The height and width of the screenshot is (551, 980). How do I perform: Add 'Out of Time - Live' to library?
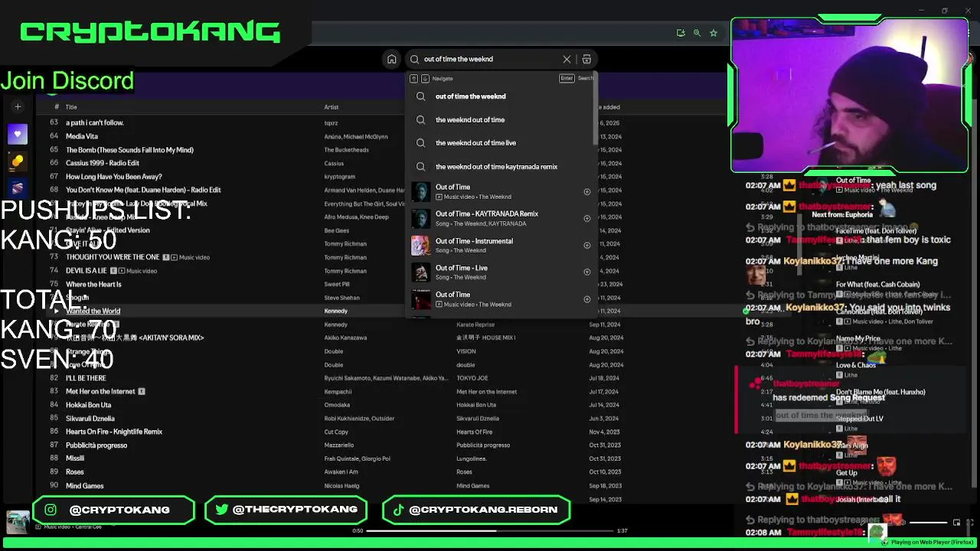[587, 272]
